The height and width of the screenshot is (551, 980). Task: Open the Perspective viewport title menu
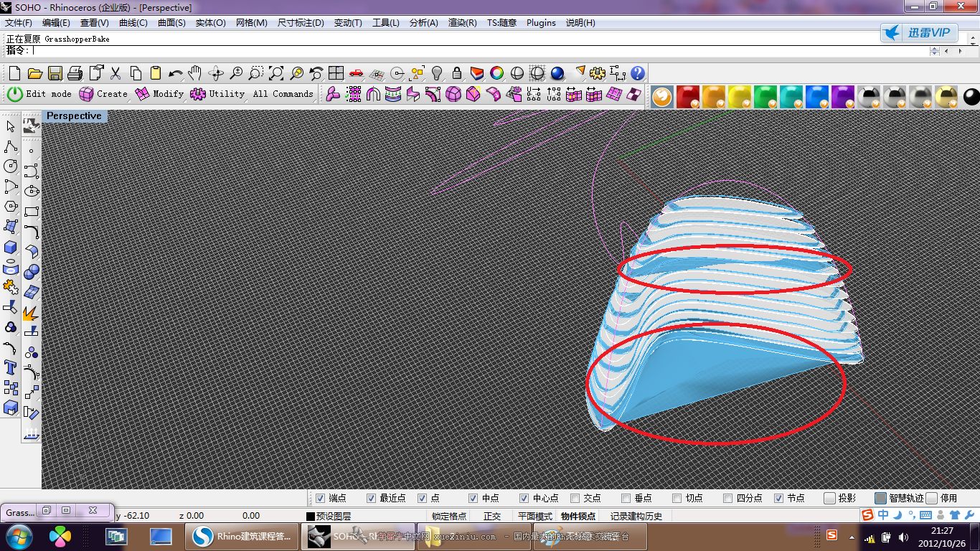point(74,116)
